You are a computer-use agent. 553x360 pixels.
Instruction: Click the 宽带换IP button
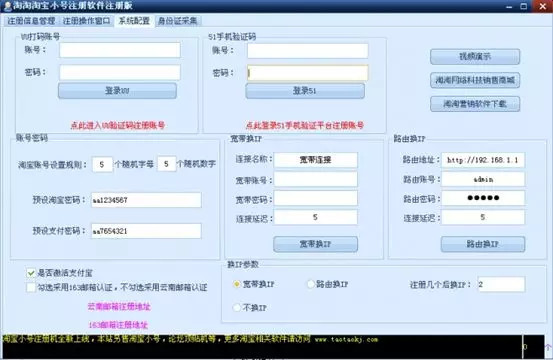315,244
